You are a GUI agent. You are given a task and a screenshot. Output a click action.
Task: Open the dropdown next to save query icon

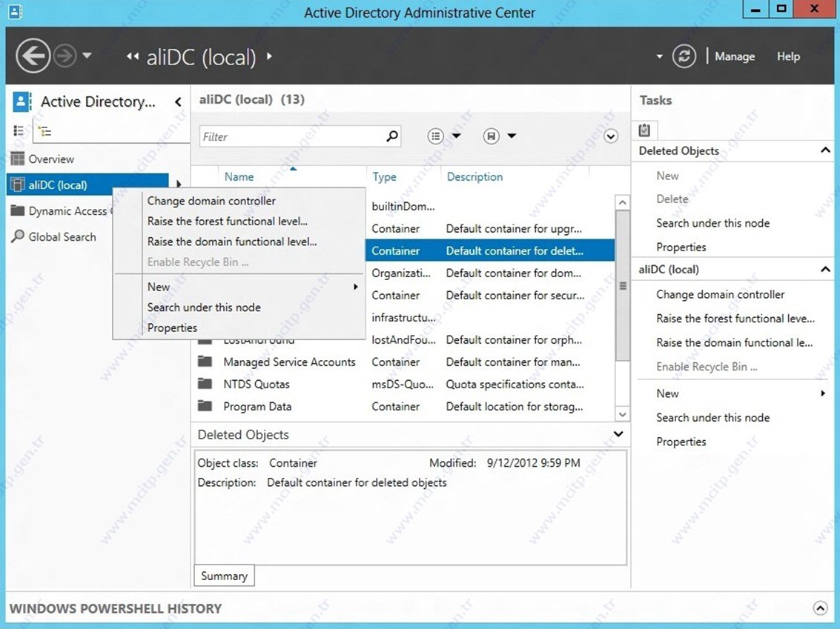click(x=512, y=136)
